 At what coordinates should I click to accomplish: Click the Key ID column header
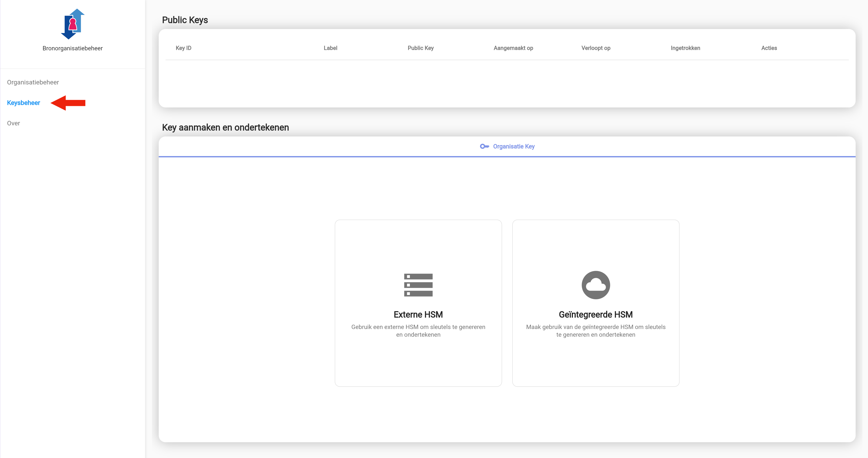point(183,48)
